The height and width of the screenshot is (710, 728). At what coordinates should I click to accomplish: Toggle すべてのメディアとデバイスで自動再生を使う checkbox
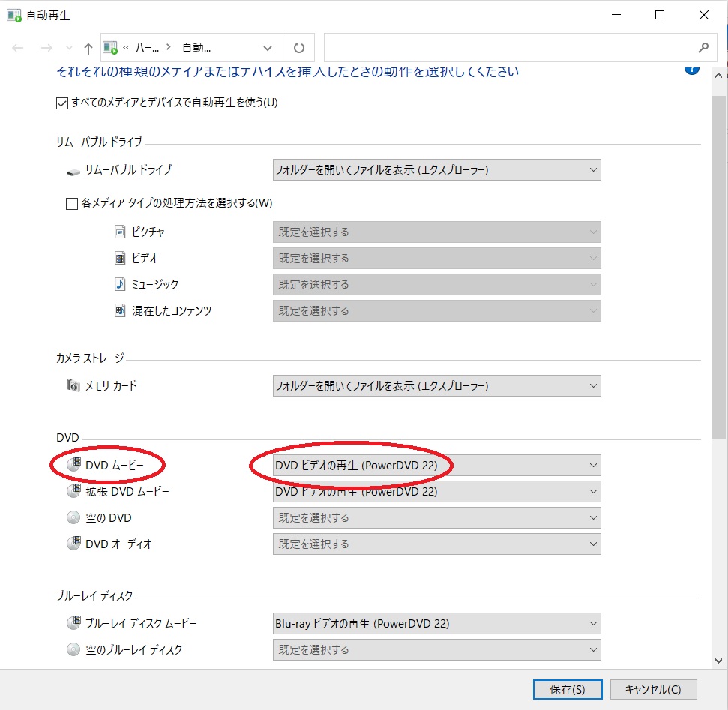coord(62,103)
